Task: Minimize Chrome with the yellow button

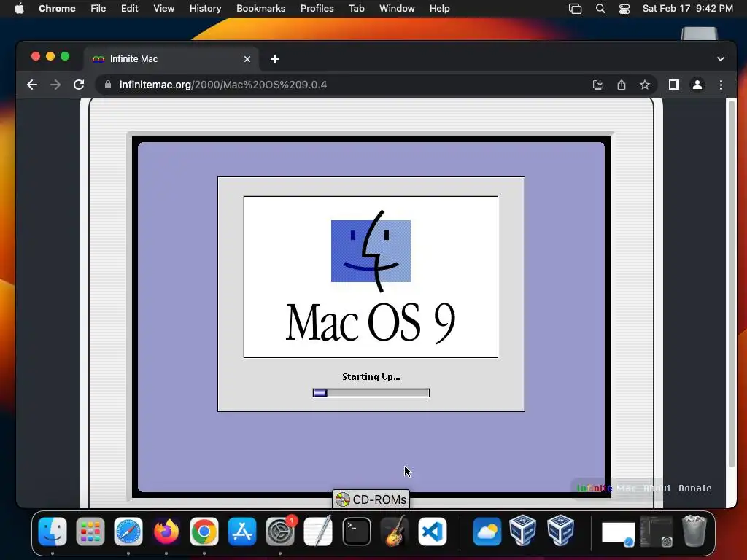Action: [x=50, y=57]
